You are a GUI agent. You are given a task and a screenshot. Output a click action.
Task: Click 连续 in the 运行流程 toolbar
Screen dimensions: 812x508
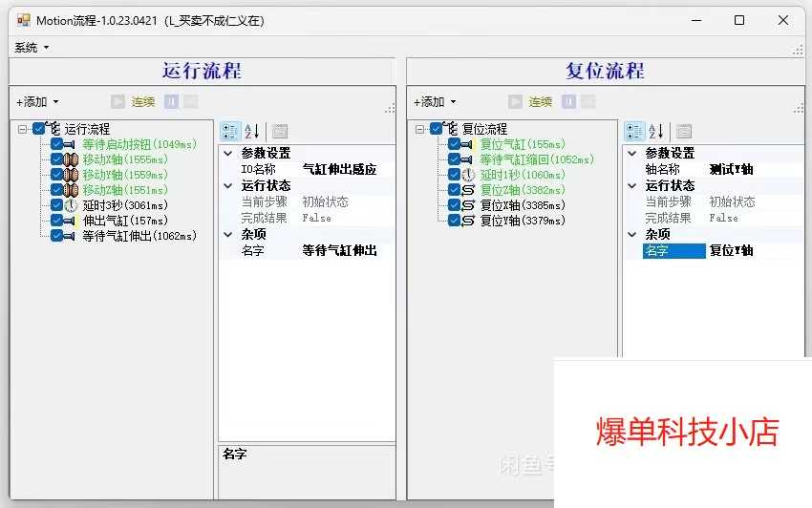tap(143, 102)
